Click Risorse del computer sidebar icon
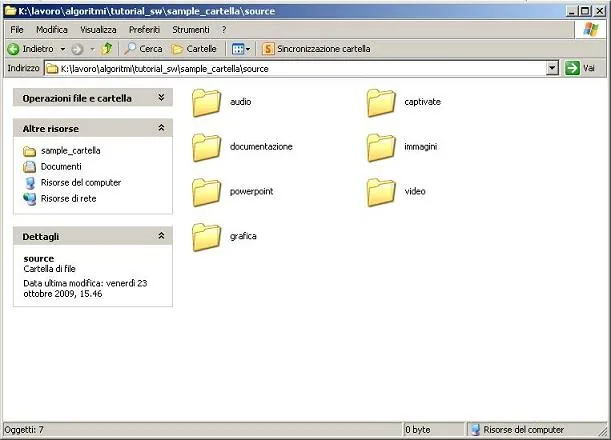This screenshot has width=611, height=440. coord(30,183)
